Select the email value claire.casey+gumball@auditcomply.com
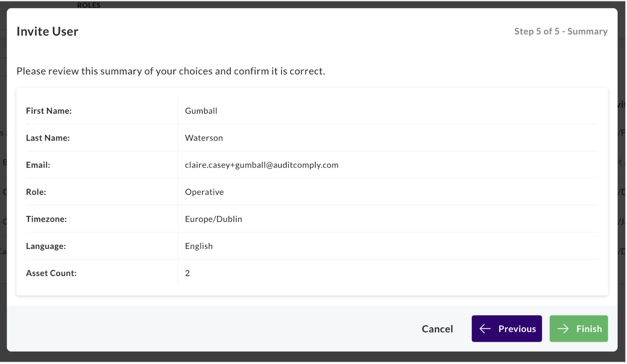Image resolution: width=627 pixels, height=364 pixels. (262, 165)
